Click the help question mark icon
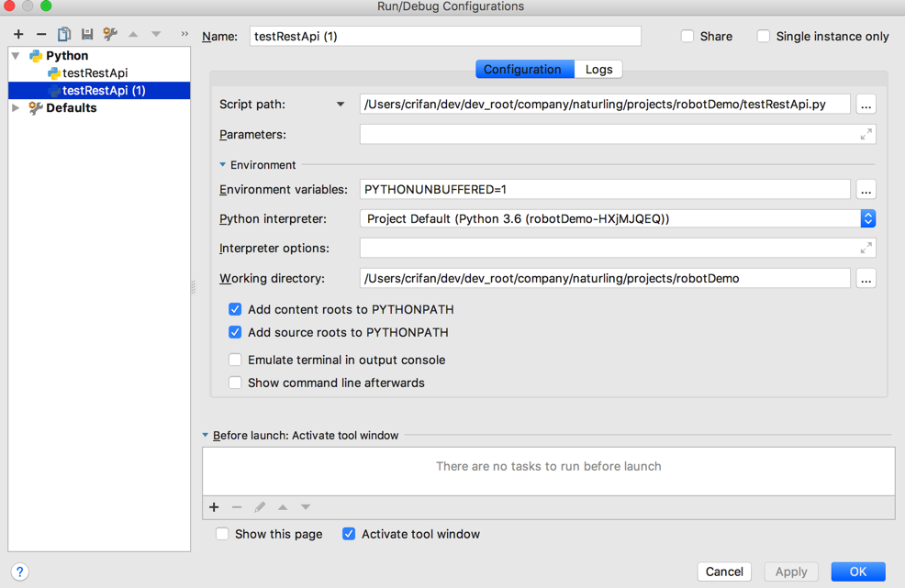 [x=19, y=571]
